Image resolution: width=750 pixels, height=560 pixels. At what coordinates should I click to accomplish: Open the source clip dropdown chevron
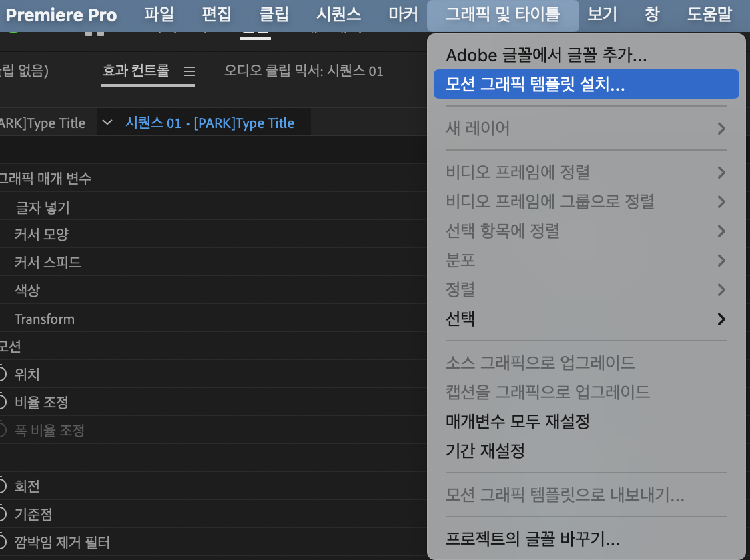107,123
